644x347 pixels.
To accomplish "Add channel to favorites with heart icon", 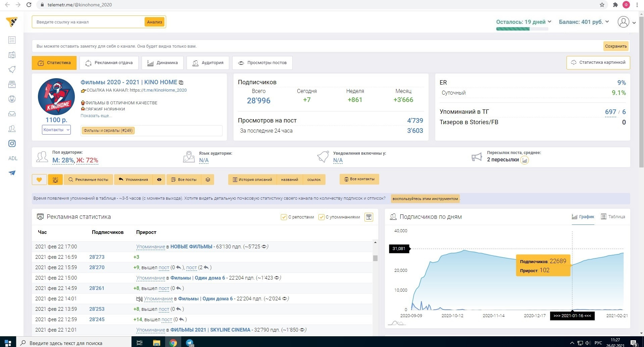I will 39,180.
